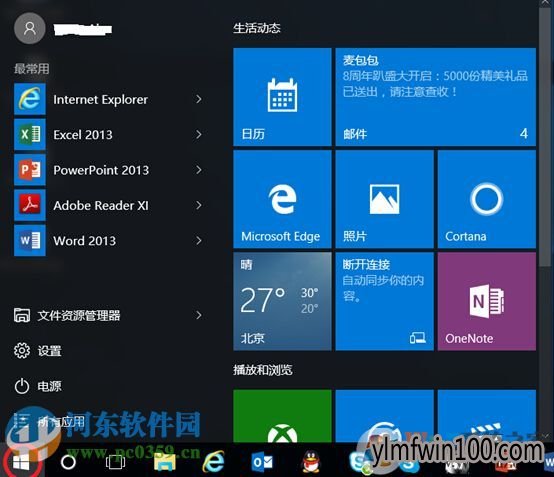Open 设置 settings entry

coord(38,351)
